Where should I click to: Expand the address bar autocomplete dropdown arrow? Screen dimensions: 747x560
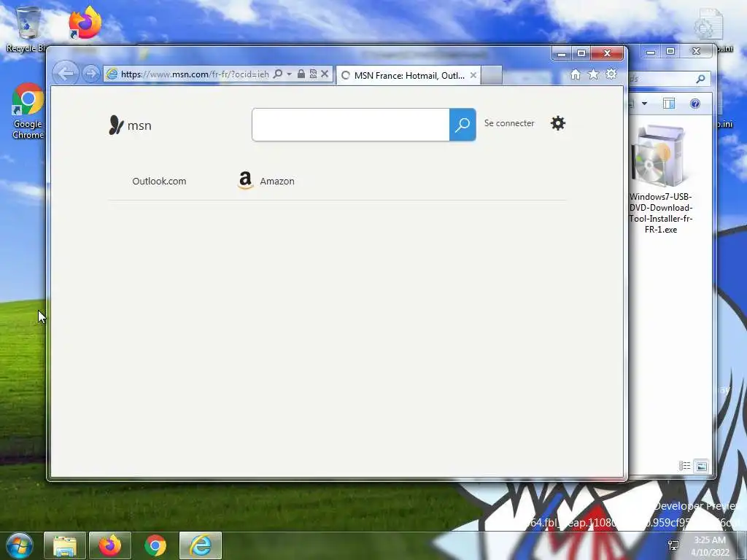click(289, 74)
